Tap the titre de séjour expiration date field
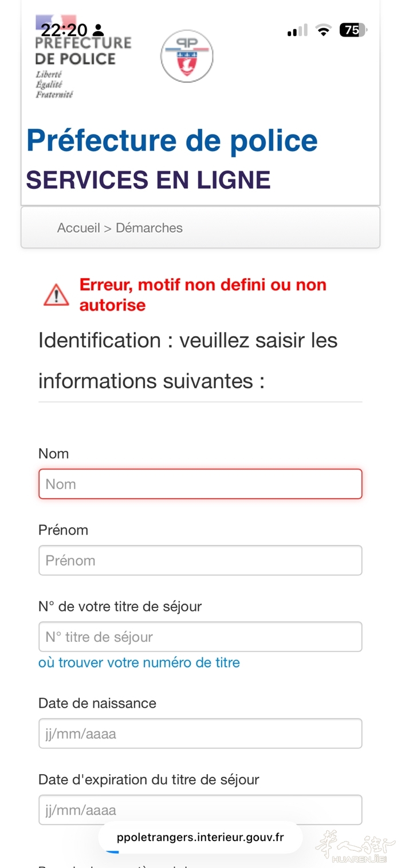401x868 pixels. coord(200,810)
